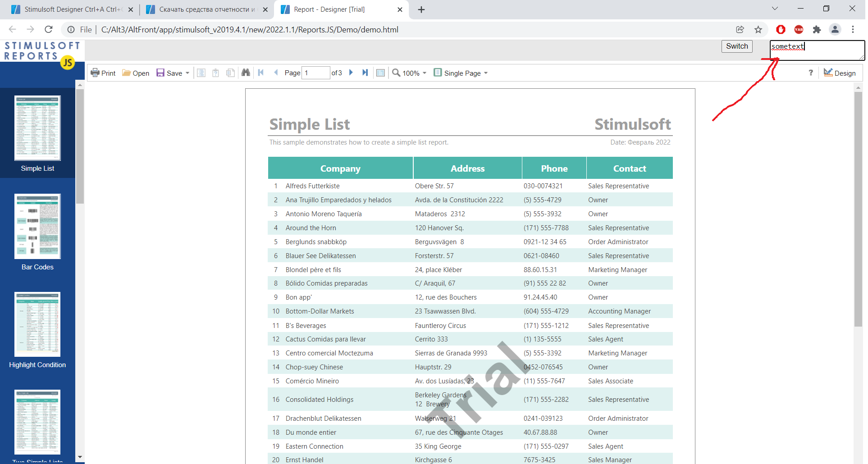Click the report viewer vertical scrollbar
Screen dimensions: 868x464
tap(858, 209)
